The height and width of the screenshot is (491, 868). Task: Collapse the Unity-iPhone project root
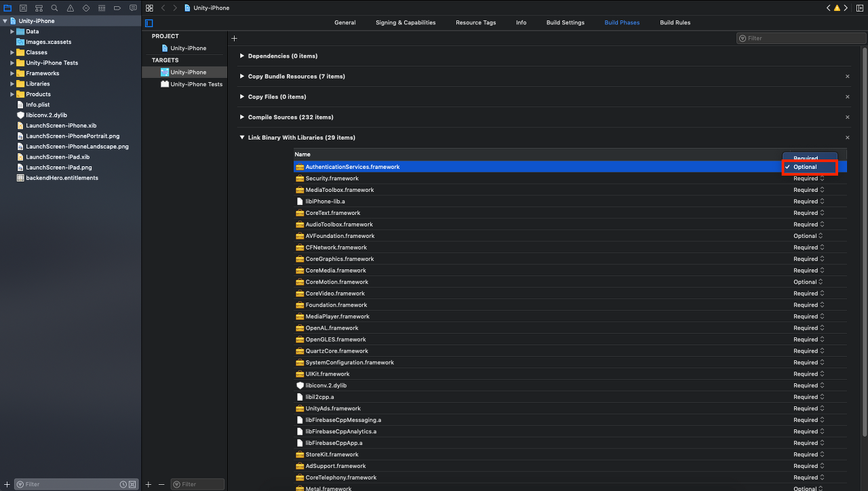point(5,21)
